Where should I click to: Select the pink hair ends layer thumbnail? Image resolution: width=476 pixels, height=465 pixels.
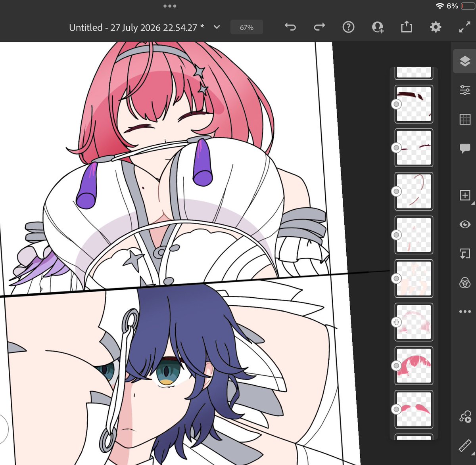[x=414, y=409]
